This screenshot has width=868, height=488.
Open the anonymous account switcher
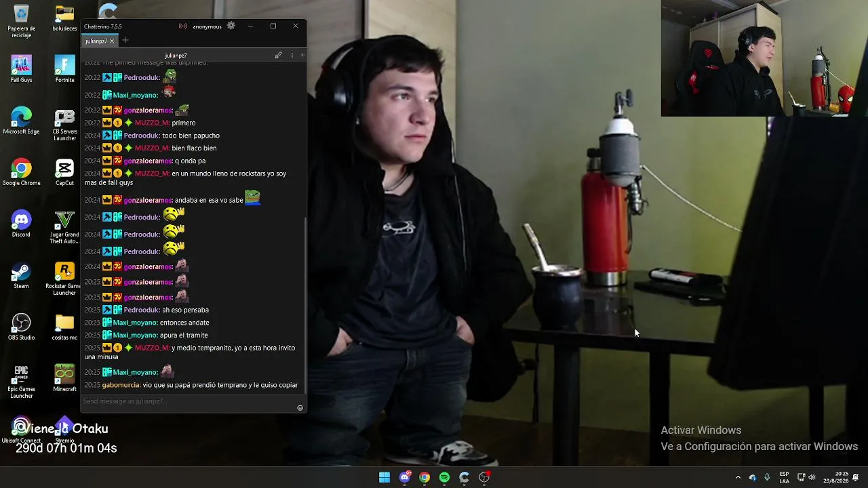click(207, 26)
